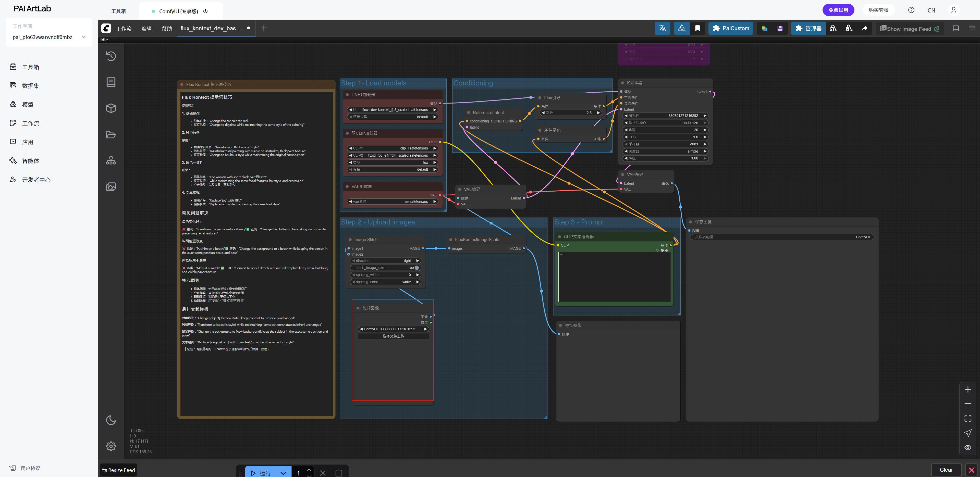This screenshot has width=980, height=477.
Task: Toggle the ComfyUI power button
Action: point(205,11)
